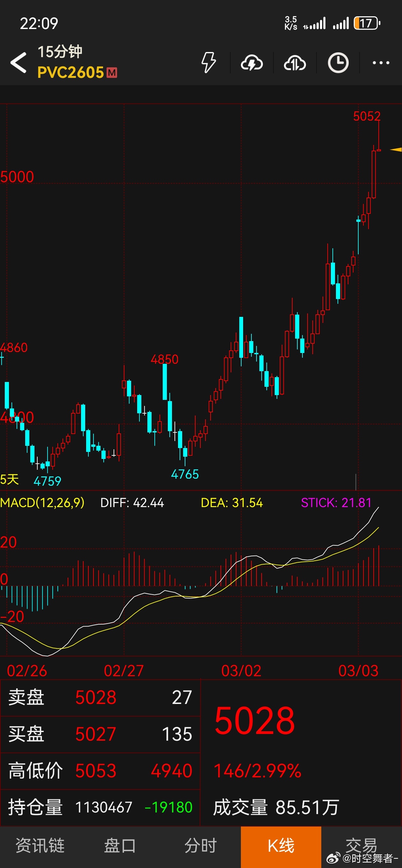Image resolution: width=402 pixels, height=868 pixels.
Task: Tap the 4860 price label
Action: [14, 348]
